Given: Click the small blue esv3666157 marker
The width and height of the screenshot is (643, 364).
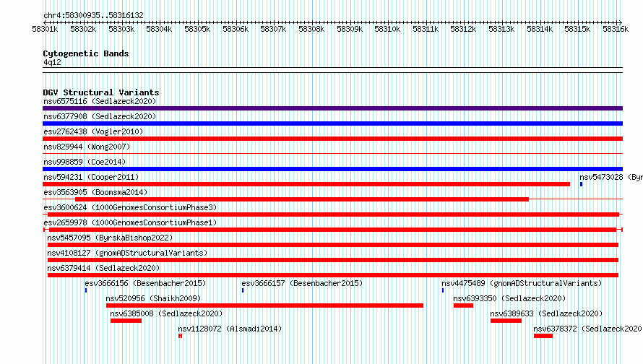Looking at the screenshot, I should 243,290.
